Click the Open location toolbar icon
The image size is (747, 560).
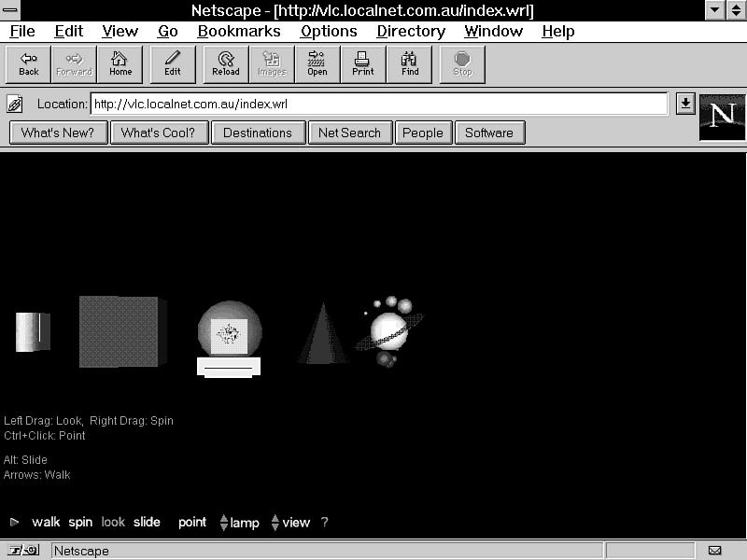click(317, 64)
